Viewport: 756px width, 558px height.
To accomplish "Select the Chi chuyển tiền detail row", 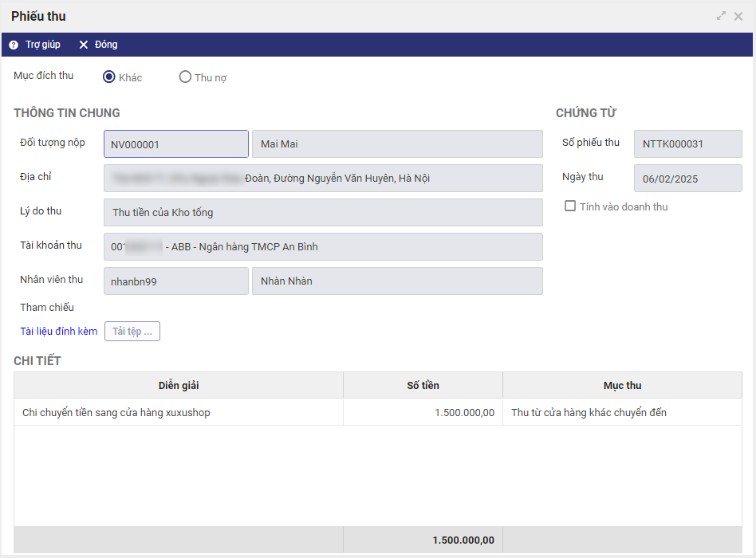I will click(x=179, y=412).
